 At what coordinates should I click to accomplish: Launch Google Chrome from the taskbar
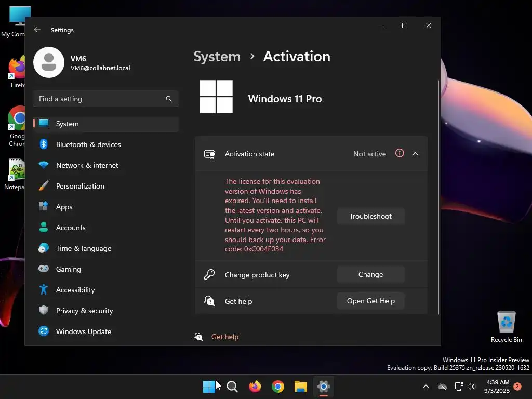tap(278, 387)
